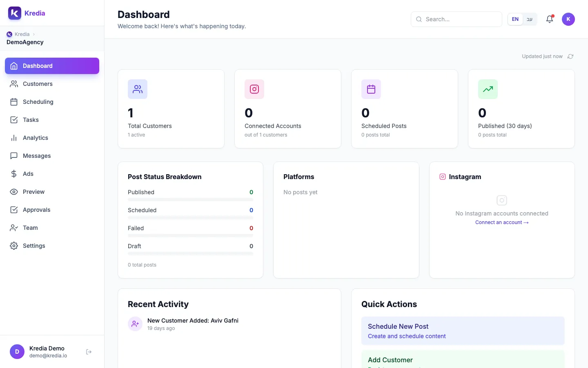
Task: Open the Ads page
Action: coord(52,174)
